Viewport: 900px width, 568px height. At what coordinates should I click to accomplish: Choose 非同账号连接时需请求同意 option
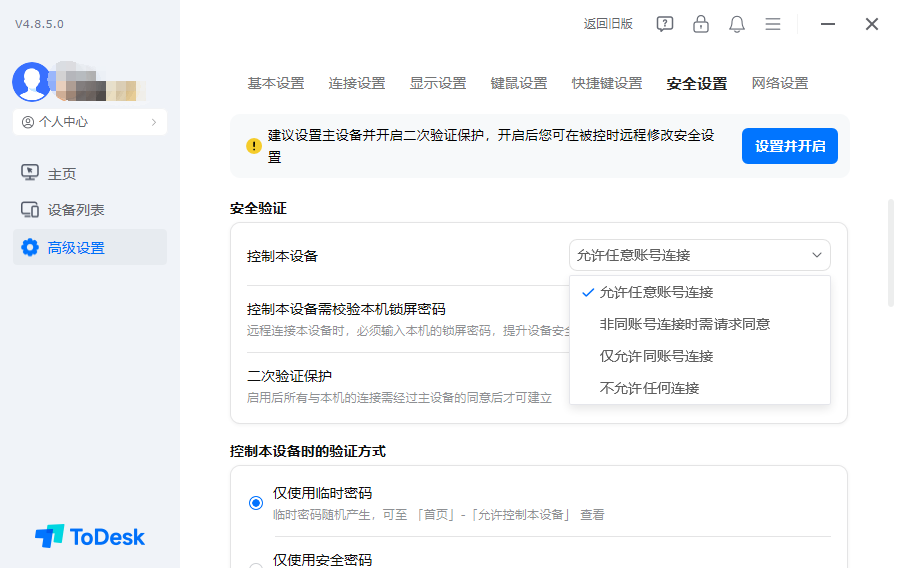[x=685, y=324]
